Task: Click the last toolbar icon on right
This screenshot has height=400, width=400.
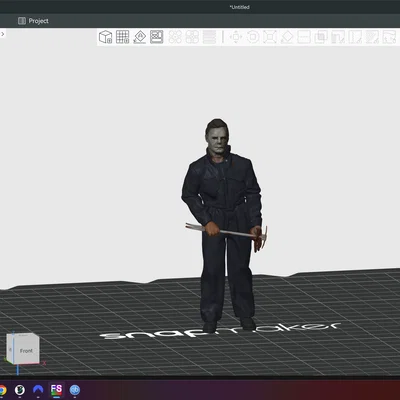Action: (x=389, y=37)
